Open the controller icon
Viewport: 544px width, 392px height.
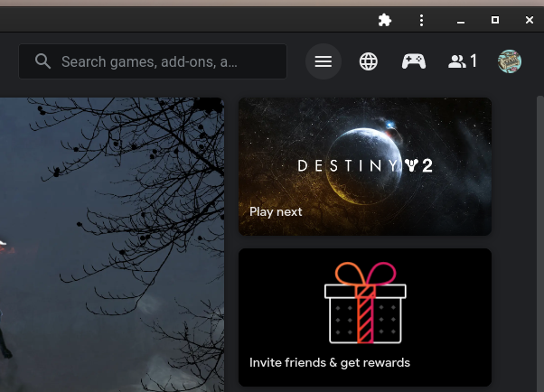click(414, 61)
